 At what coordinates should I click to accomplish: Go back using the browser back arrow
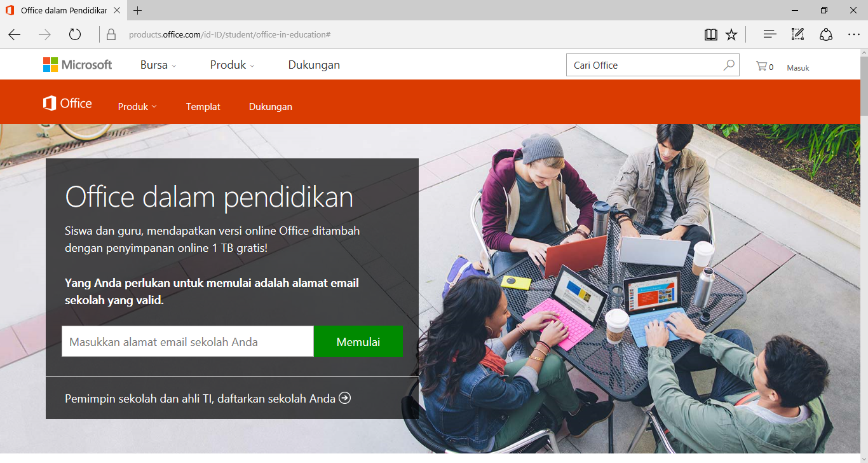click(x=15, y=34)
